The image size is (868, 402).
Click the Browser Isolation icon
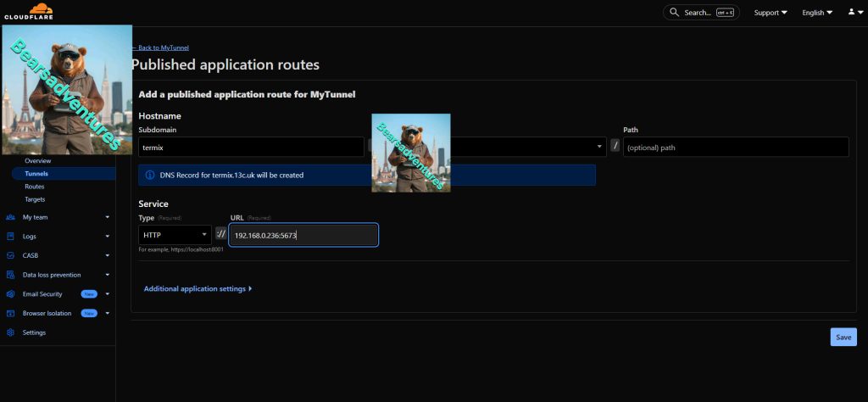click(10, 313)
